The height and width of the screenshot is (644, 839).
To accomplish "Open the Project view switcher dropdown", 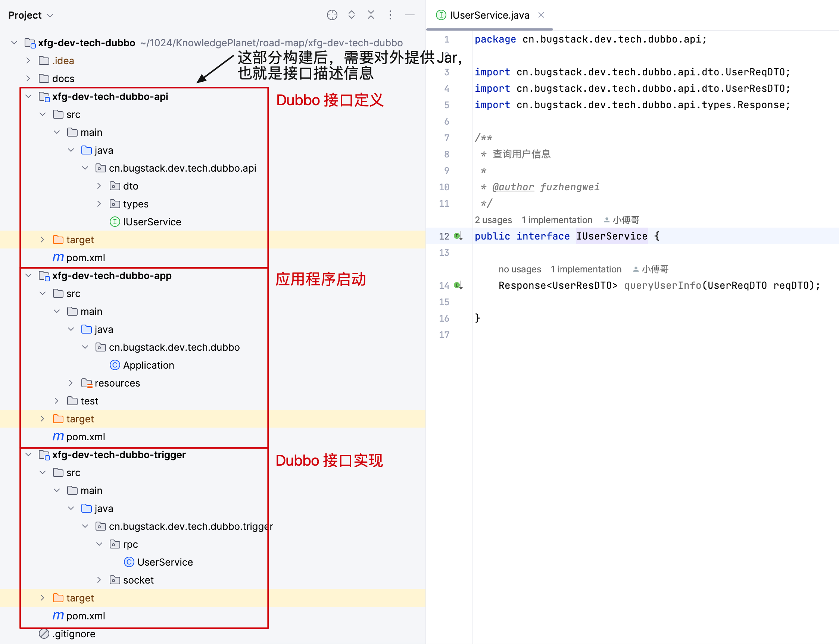I will click(x=50, y=15).
